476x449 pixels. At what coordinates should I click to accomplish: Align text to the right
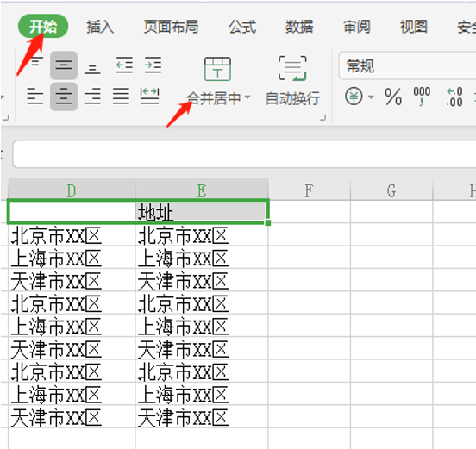click(x=92, y=97)
